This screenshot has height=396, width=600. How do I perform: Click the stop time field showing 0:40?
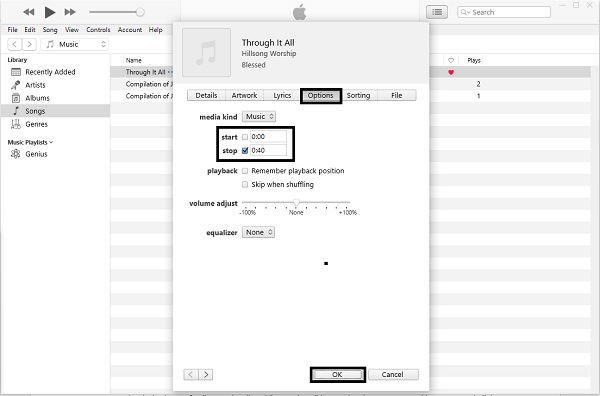268,150
